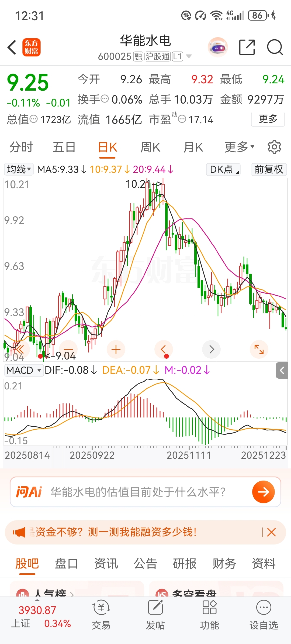Tap the 20251111 date marker
291x644 pixels.
tap(189, 455)
